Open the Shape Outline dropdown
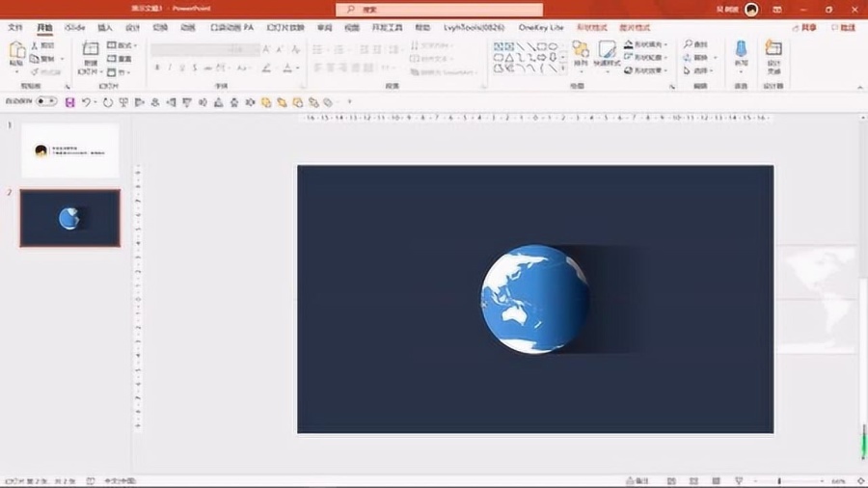Image resolution: width=868 pixels, height=488 pixels. (x=645, y=57)
